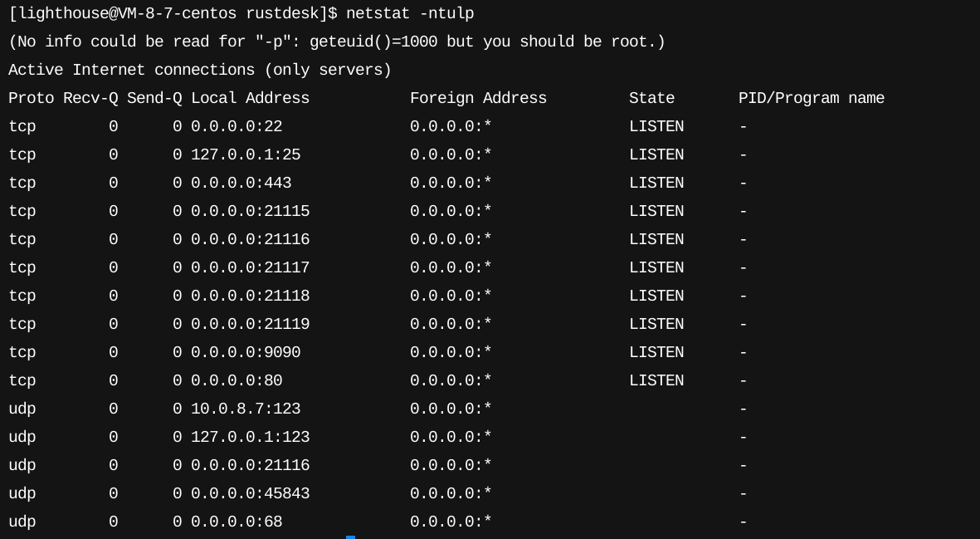The image size is (980, 539).
Task: Click the udp 10.0.8.7:123 address
Action: [x=246, y=409]
